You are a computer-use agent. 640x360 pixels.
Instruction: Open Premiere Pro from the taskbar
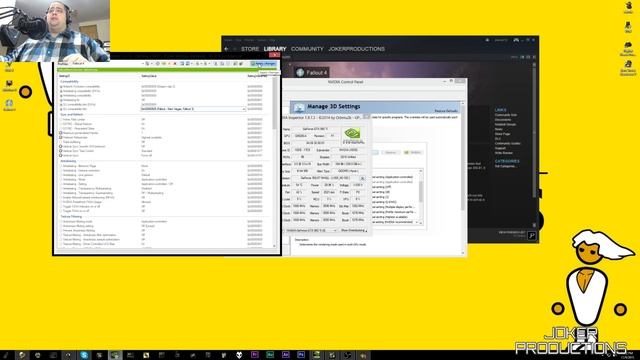[x=255, y=355]
